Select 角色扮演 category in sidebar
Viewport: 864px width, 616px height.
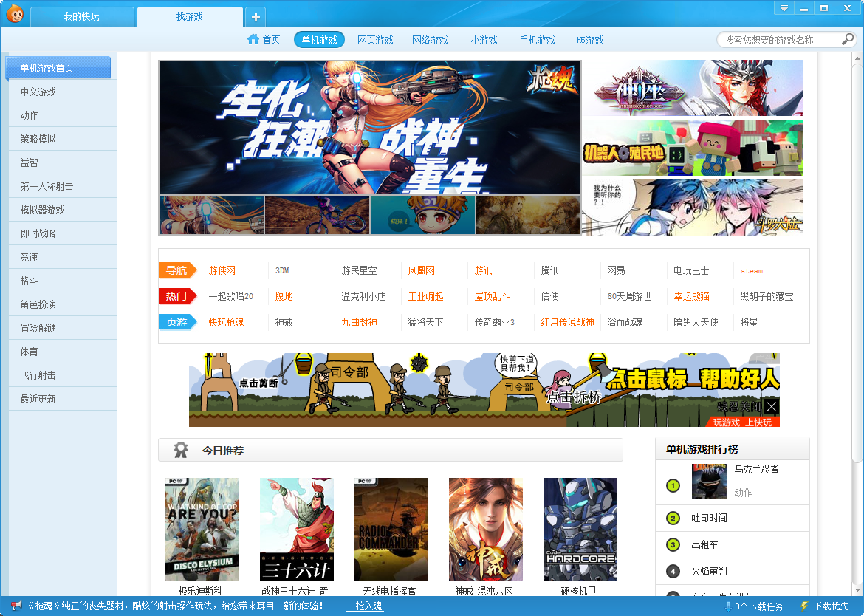[x=63, y=304]
